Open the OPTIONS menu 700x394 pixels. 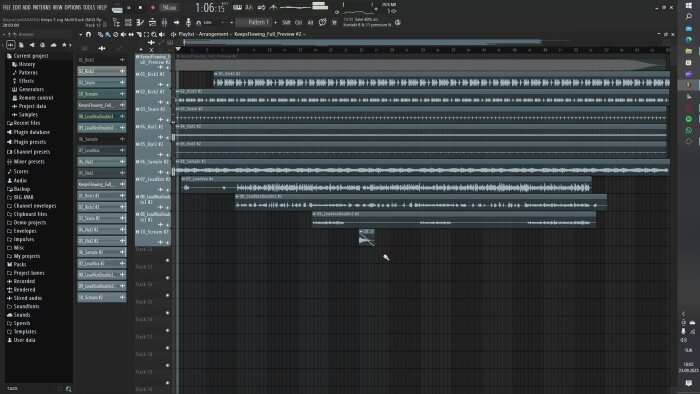tap(73, 8)
